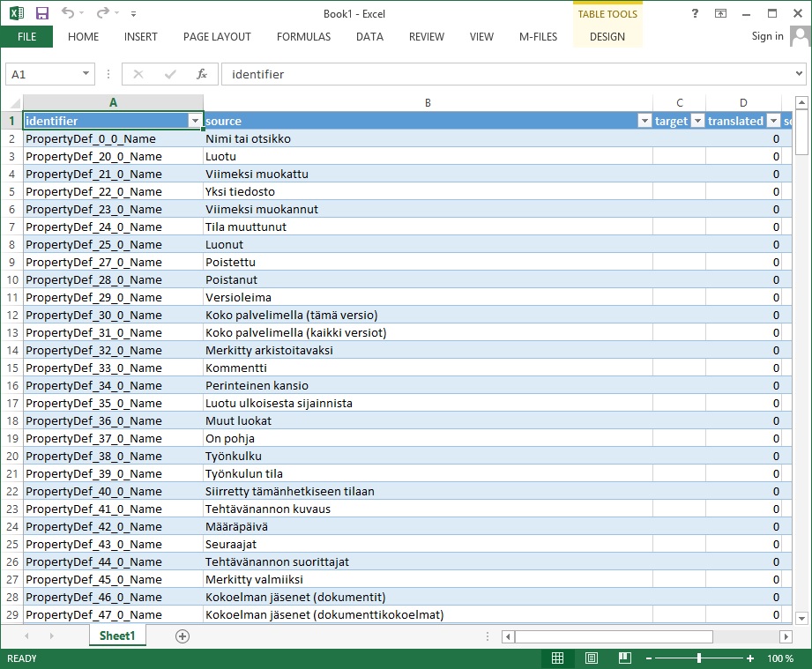
Task: Select cell PropertyDef_0_0_Name
Action: (x=113, y=138)
